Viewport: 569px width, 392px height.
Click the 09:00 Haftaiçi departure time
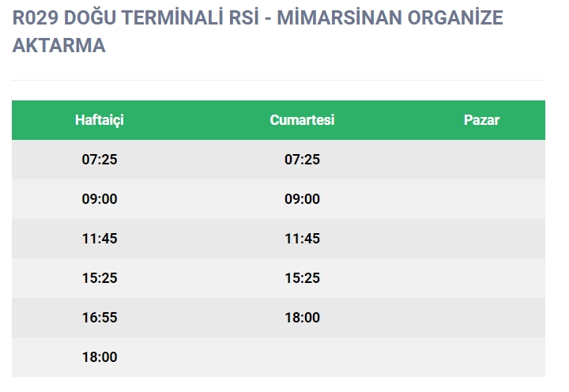click(100, 199)
